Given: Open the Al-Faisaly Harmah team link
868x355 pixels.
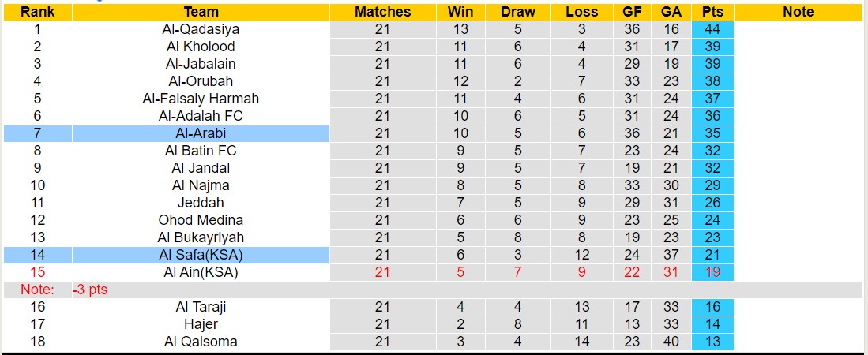Looking at the screenshot, I should (x=201, y=99).
